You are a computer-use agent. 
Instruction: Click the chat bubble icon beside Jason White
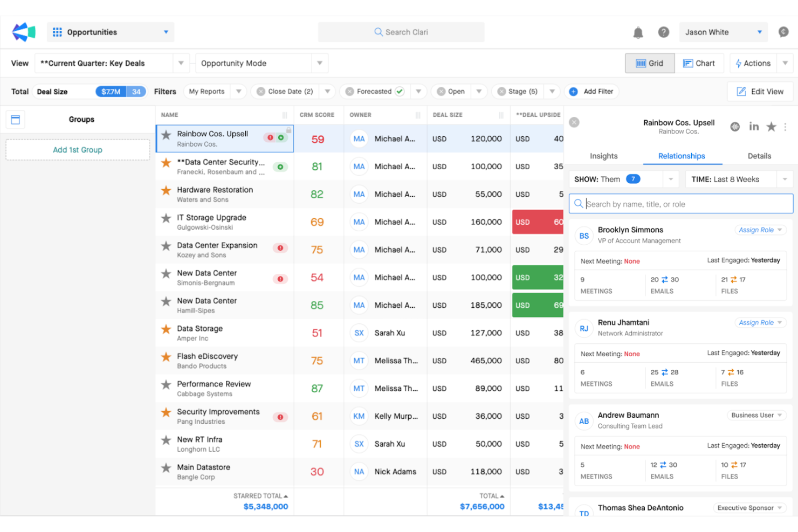click(783, 32)
